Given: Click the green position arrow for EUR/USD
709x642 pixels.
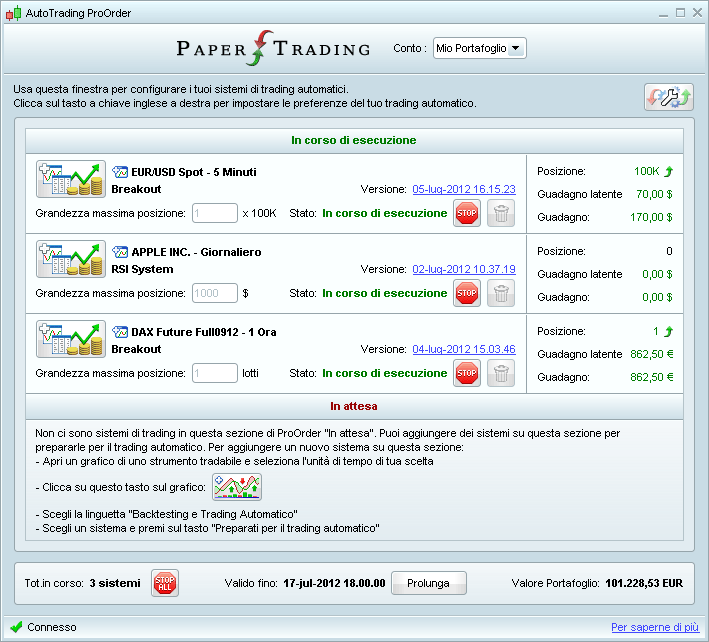Looking at the screenshot, I should [668, 171].
